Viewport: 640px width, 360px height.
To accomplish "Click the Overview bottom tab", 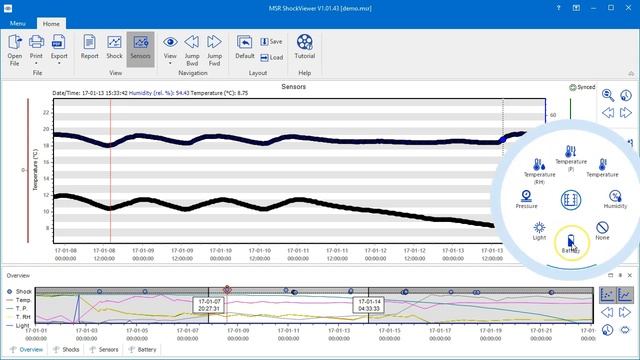I will coord(27,350).
